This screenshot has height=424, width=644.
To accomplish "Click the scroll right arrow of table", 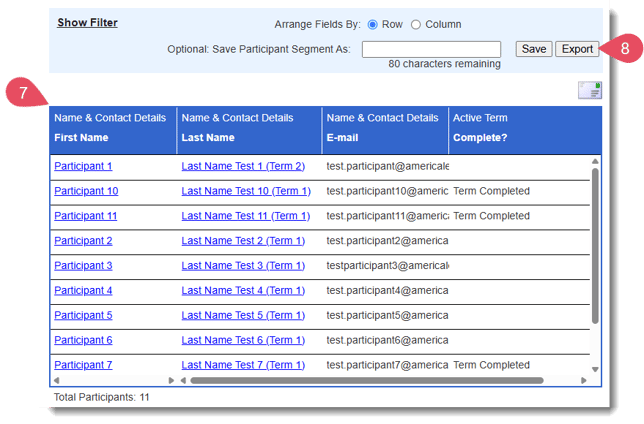I will 583,381.
